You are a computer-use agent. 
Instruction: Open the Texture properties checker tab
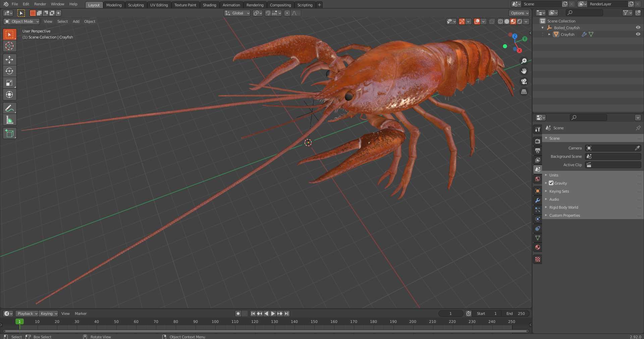pyautogui.click(x=538, y=259)
